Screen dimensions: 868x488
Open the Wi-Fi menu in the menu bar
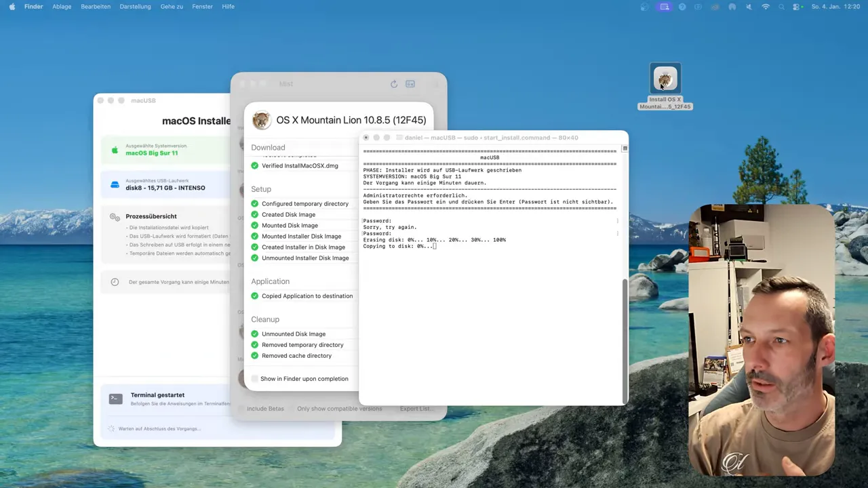(766, 7)
